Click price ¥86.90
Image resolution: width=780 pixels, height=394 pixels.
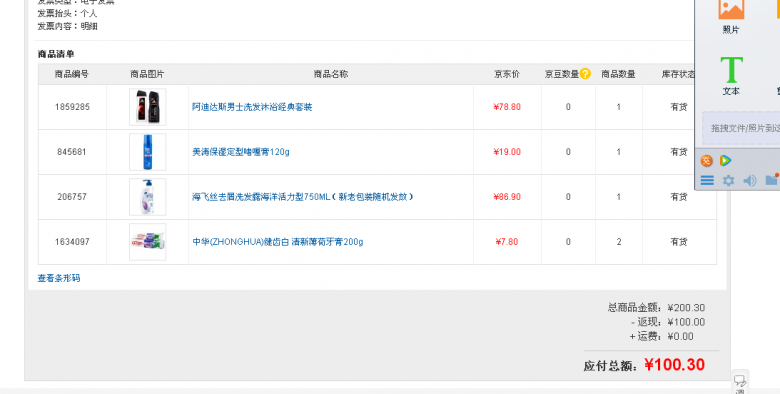(x=507, y=197)
